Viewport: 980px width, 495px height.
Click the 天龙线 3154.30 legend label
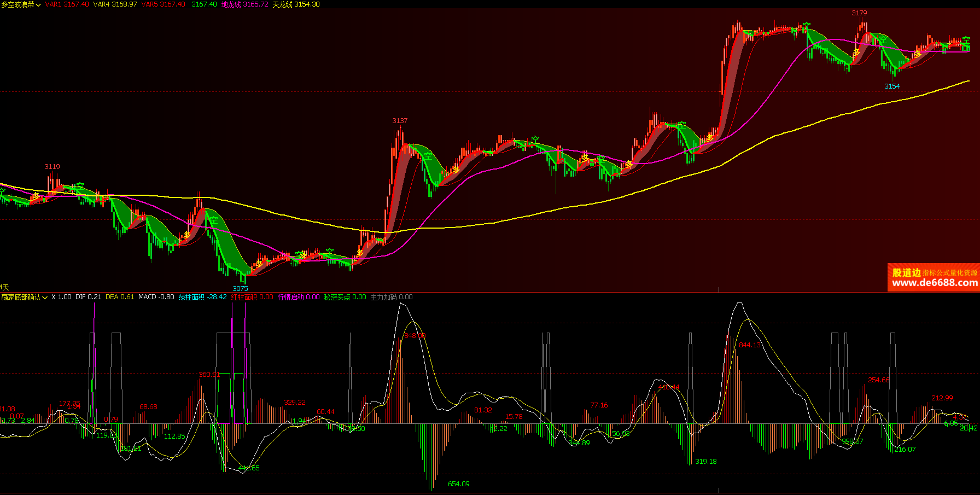click(x=296, y=4)
